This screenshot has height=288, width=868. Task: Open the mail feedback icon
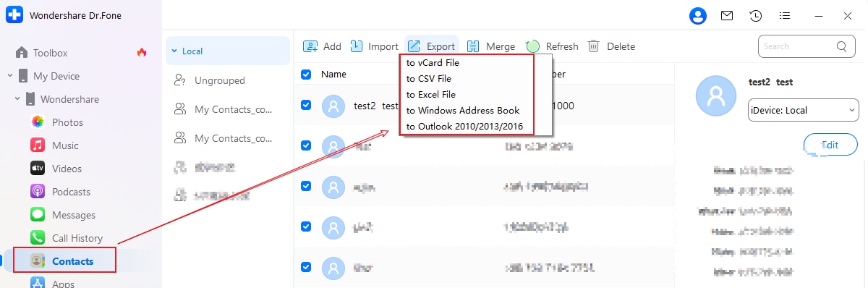tap(727, 15)
